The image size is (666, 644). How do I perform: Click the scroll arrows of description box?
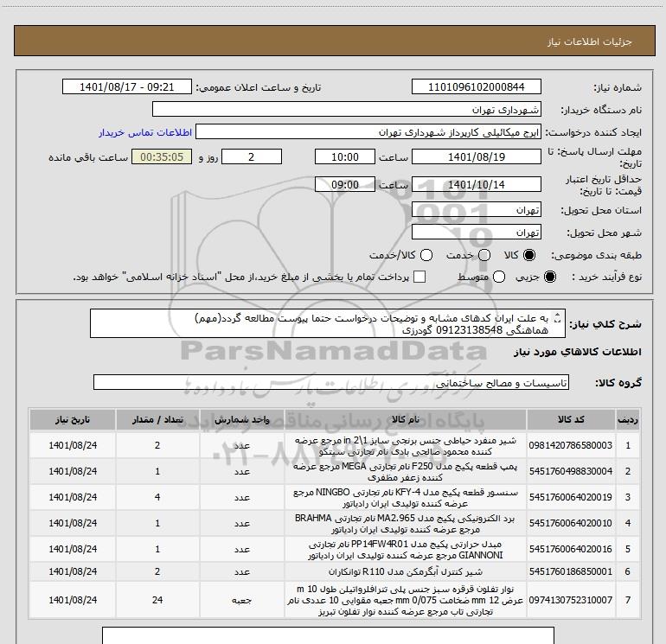pos(558,317)
